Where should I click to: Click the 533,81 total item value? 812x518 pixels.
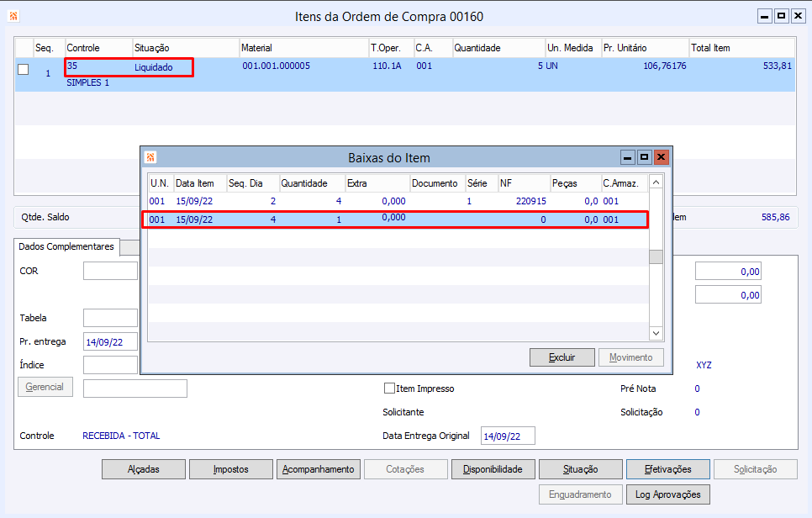778,66
